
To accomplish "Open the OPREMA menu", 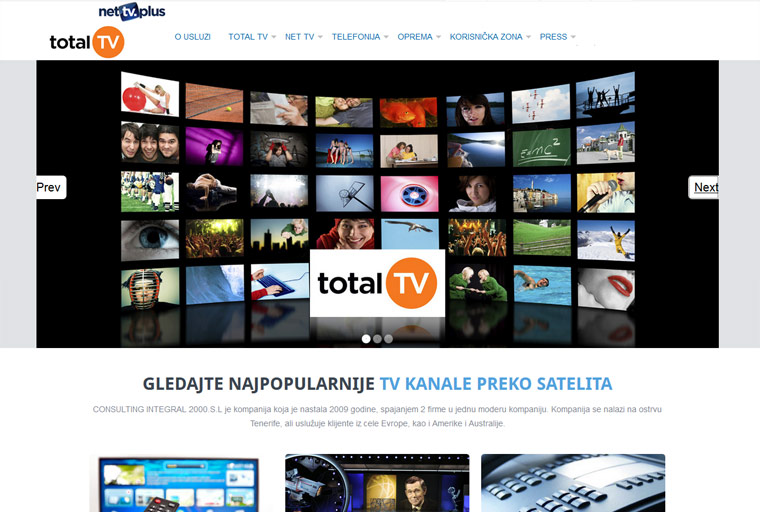I will [415, 37].
